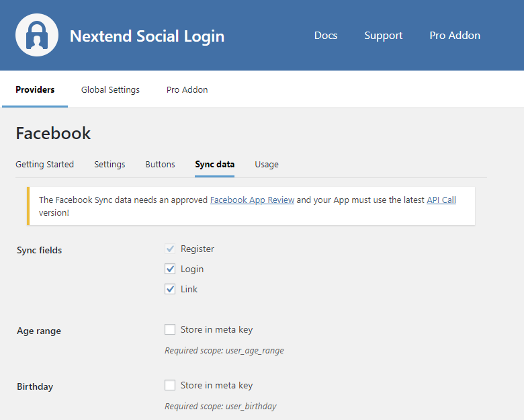The image size is (524, 420).
Task: Disable the Link sync fields checkbox
Action: tap(170, 289)
